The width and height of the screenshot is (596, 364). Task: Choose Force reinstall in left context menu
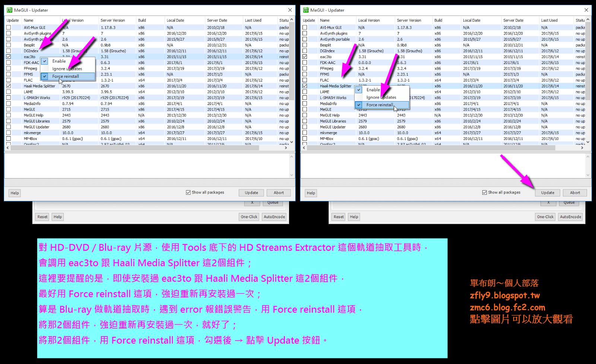click(x=67, y=76)
